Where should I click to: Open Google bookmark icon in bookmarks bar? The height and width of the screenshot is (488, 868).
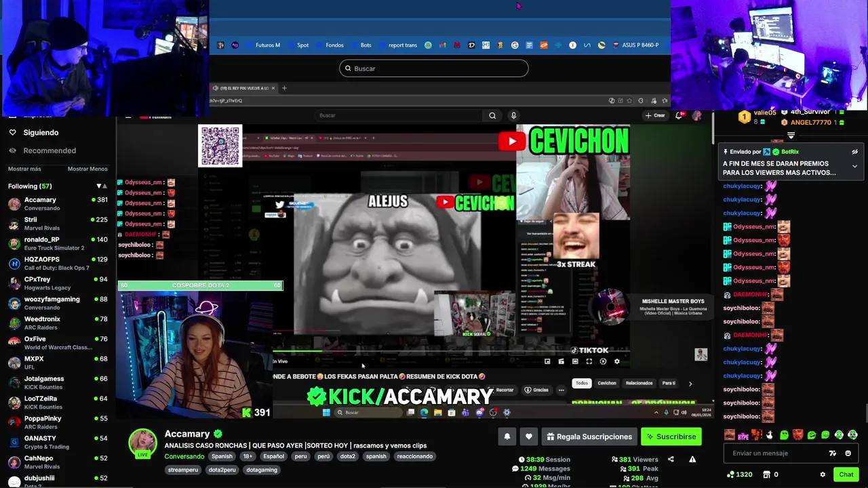pyautogui.click(x=515, y=45)
